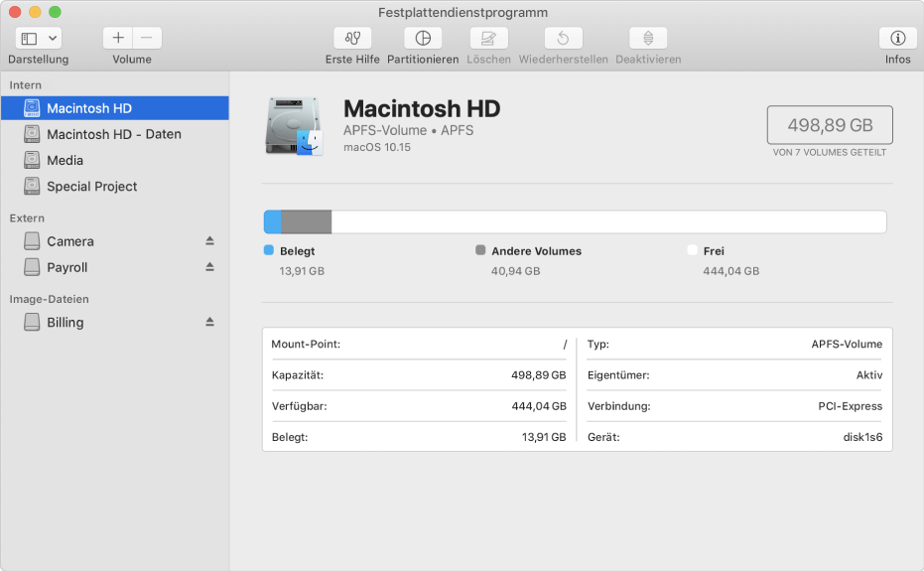Eject the Camera disk
The width and height of the screenshot is (924, 571).
209,240
